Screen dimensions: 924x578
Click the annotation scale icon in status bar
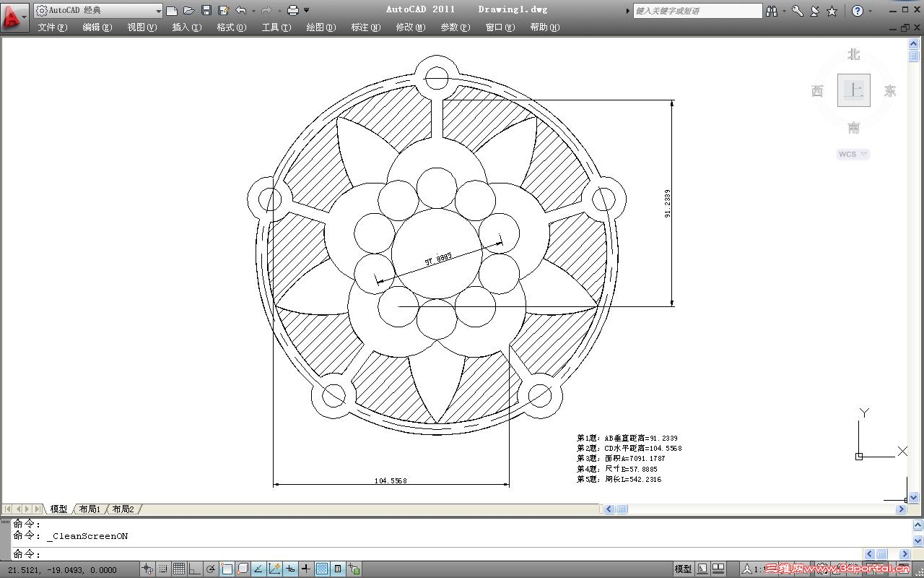click(747, 569)
